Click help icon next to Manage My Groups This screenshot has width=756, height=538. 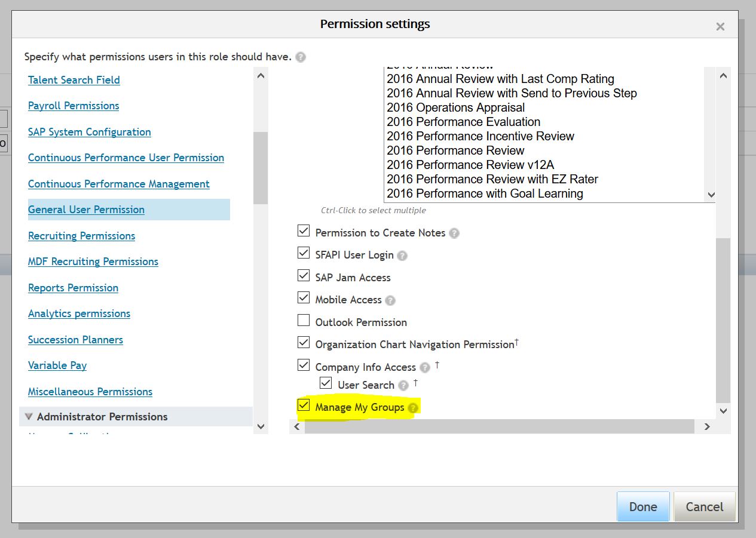pos(413,408)
